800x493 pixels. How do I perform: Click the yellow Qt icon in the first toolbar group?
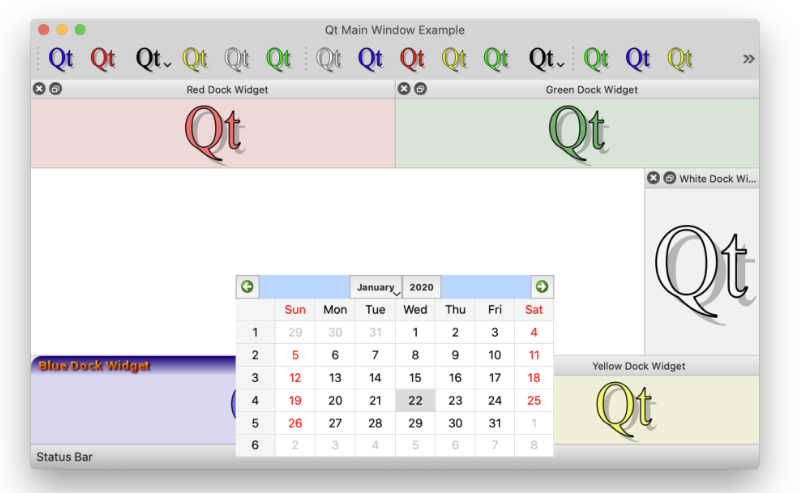(195, 59)
